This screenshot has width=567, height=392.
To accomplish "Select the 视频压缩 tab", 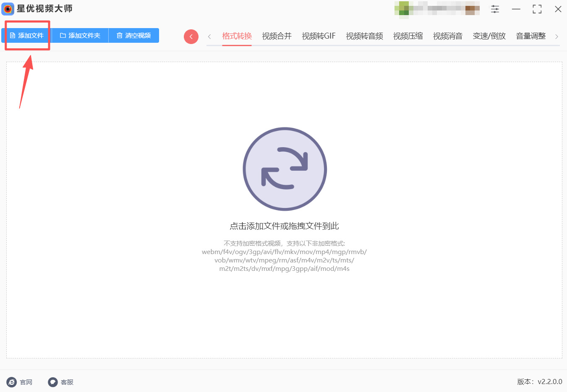I will coord(408,36).
